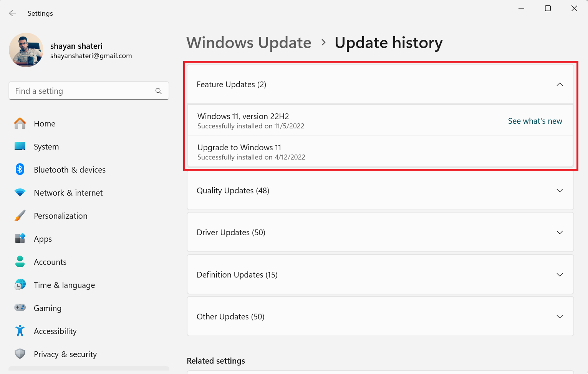Minimize the Settings window

pos(521,8)
